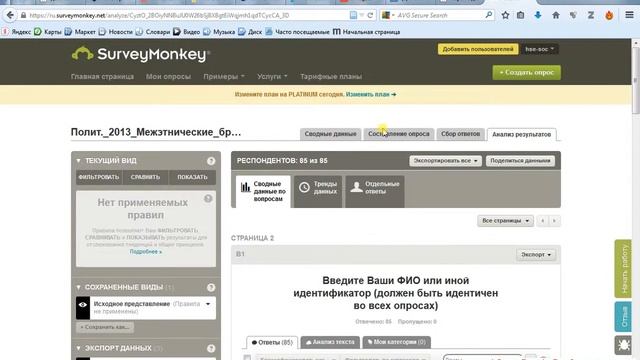Open Исходное представление options arrow

(x=208, y=304)
